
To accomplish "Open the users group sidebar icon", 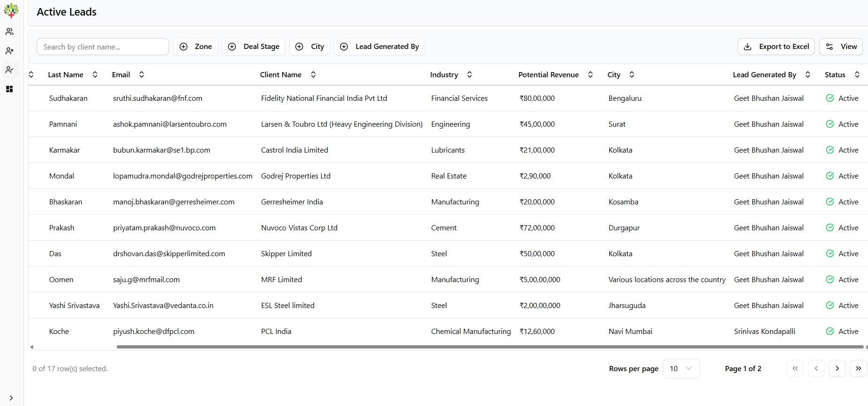I will (x=9, y=32).
